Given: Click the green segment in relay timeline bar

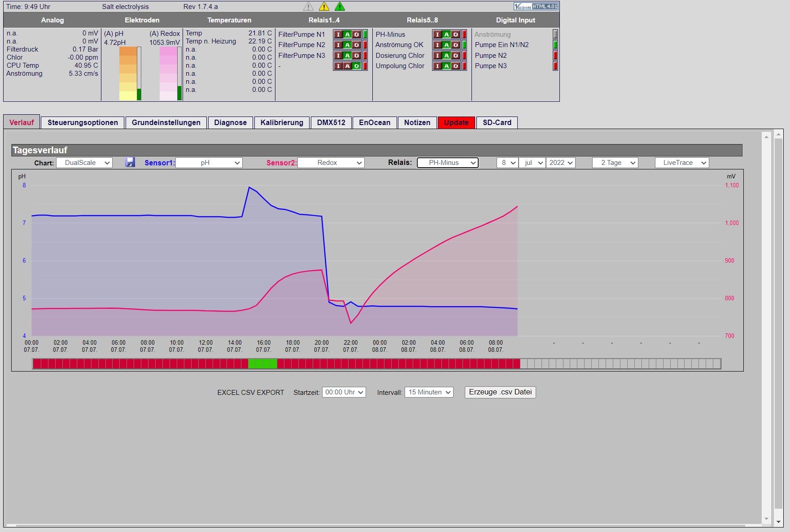Looking at the screenshot, I should (262, 363).
